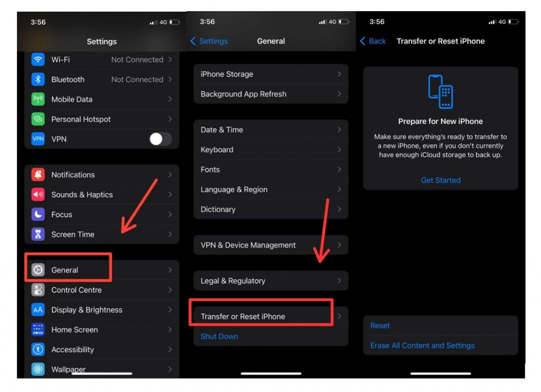
Task: Tap Back on Transfer or Reset iPhone
Action: click(x=372, y=41)
